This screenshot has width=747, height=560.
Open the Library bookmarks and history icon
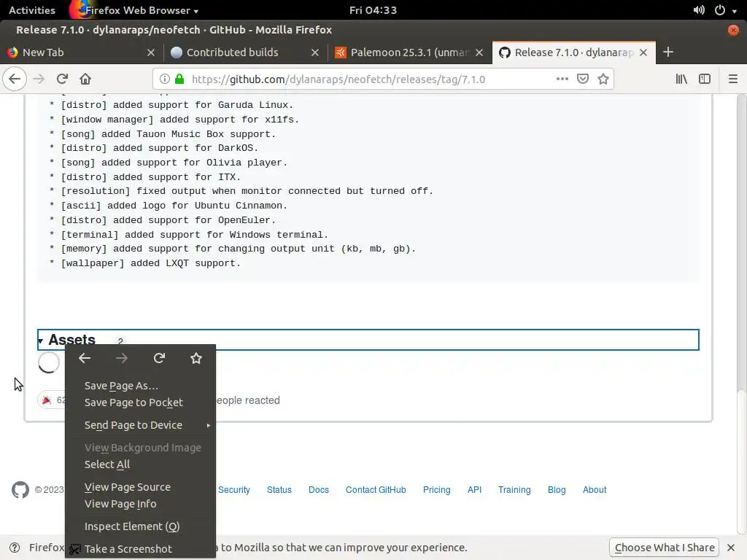[x=681, y=79]
